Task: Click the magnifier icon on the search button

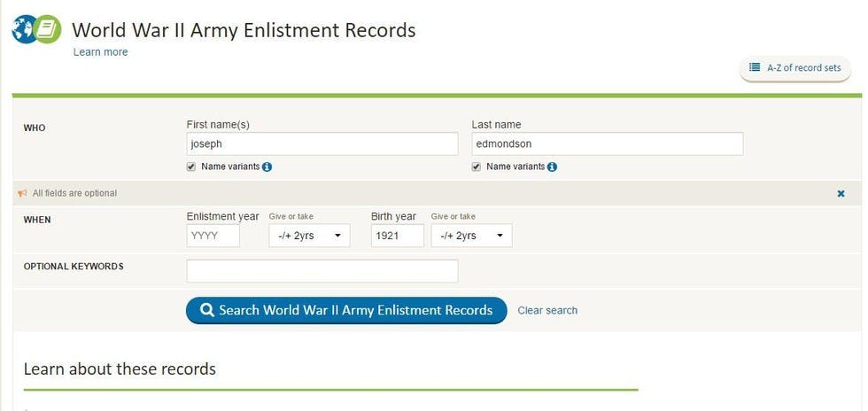Action: pos(206,310)
